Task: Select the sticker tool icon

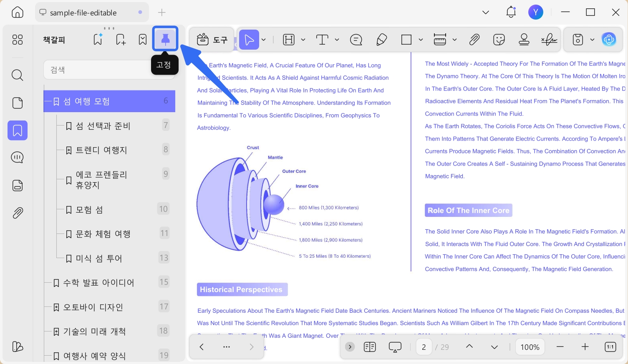Action: 499,40
